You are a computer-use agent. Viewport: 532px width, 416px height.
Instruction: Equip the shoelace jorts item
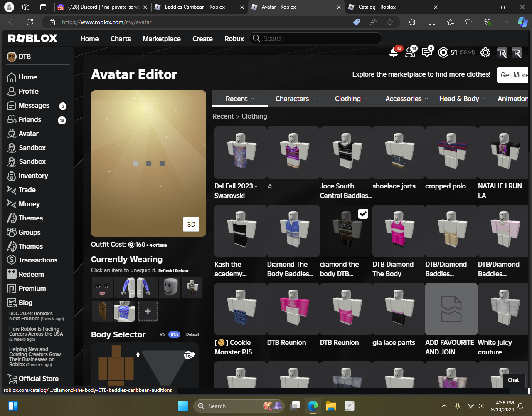click(399, 153)
